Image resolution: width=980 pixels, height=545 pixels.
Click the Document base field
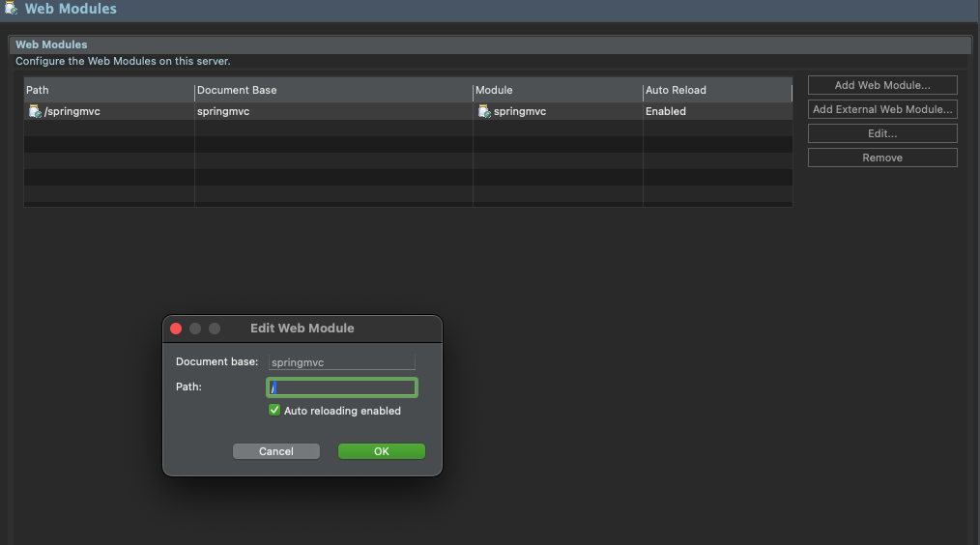click(342, 362)
